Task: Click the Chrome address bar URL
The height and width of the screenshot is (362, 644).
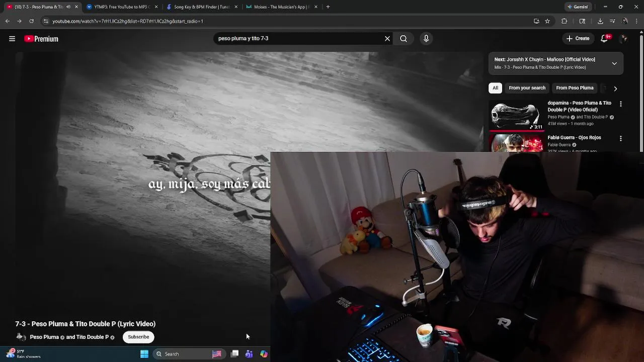Action: click(x=128, y=21)
